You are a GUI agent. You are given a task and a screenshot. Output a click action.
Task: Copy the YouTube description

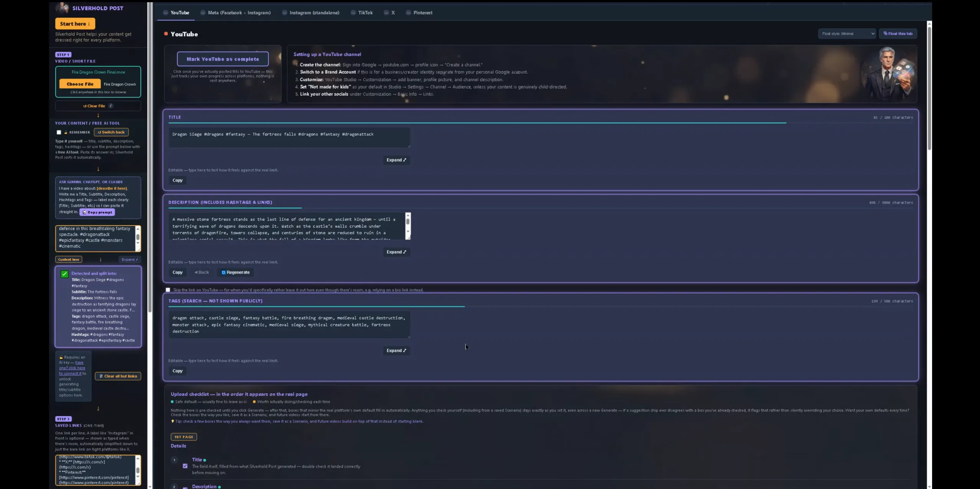(177, 272)
